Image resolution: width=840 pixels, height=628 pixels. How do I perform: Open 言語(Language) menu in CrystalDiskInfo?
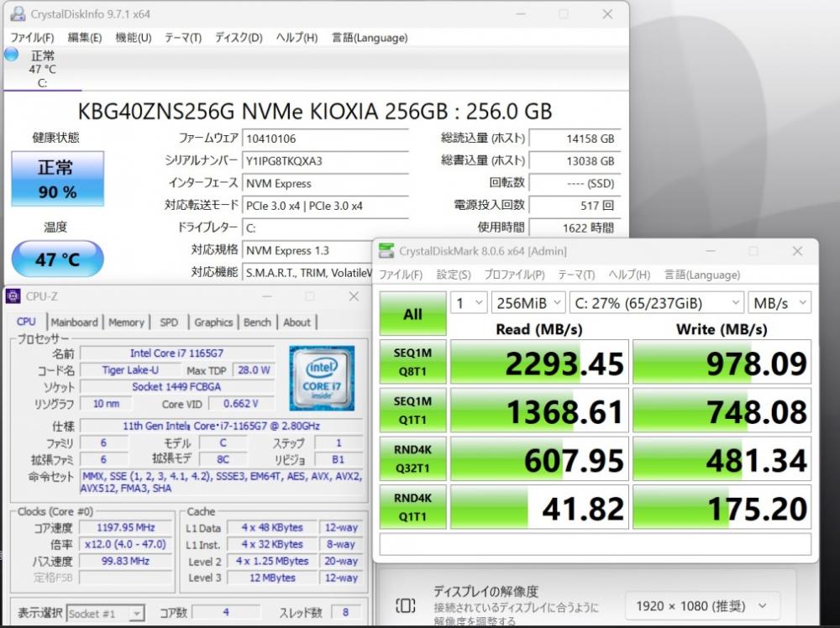(x=370, y=38)
